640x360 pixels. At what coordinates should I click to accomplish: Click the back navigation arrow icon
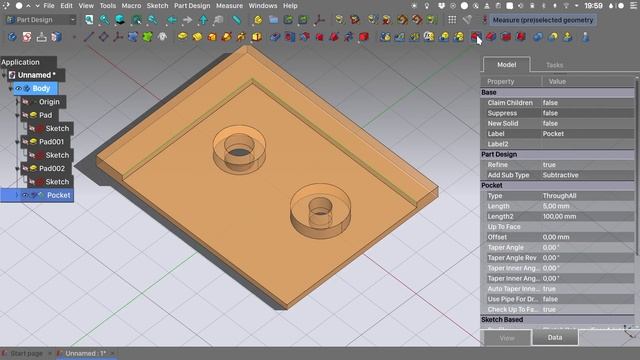172,20
